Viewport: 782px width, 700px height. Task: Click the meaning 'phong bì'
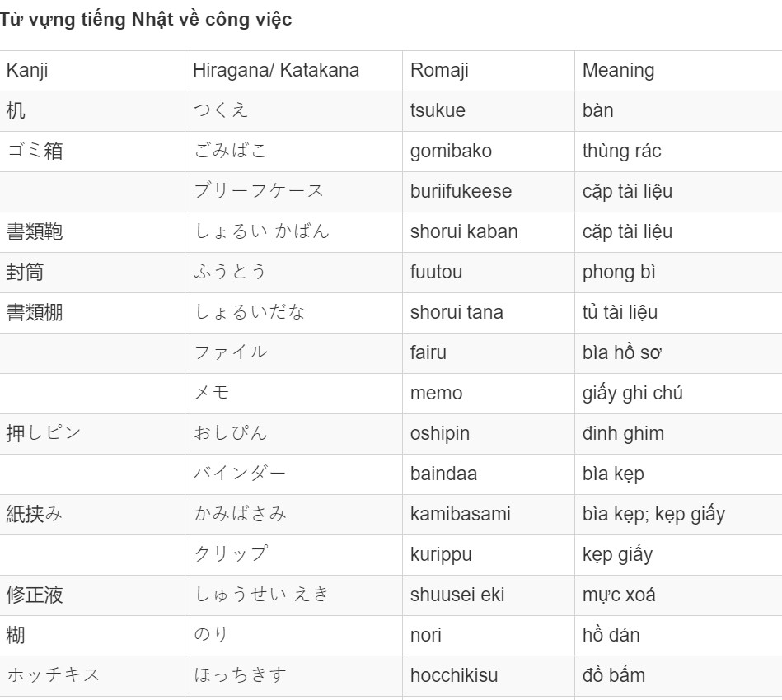tap(619, 273)
